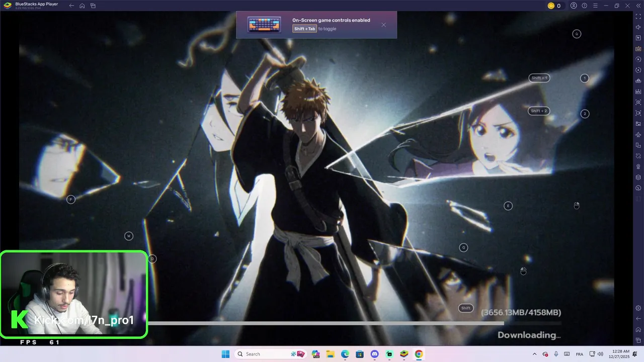Image resolution: width=644 pixels, height=362 pixels.
Task: Open the Windows Start menu
Action: tap(225, 354)
